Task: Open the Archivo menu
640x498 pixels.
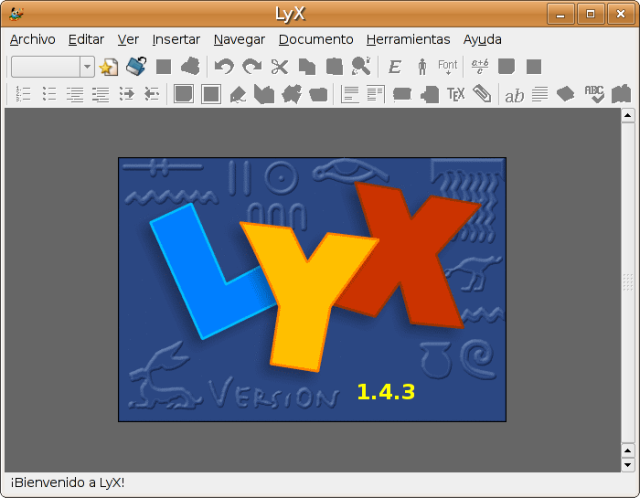Action: (32, 40)
